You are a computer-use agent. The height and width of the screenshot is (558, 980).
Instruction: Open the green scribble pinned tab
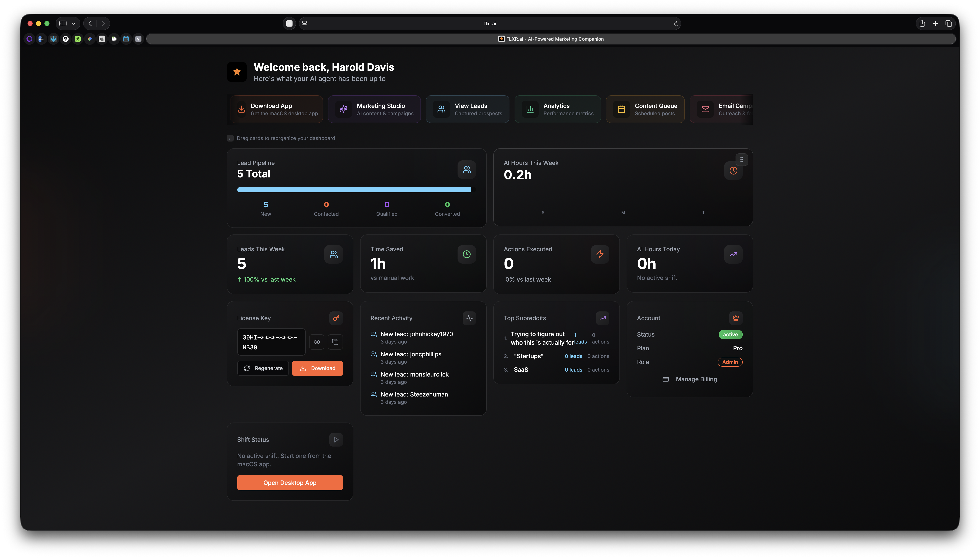78,39
